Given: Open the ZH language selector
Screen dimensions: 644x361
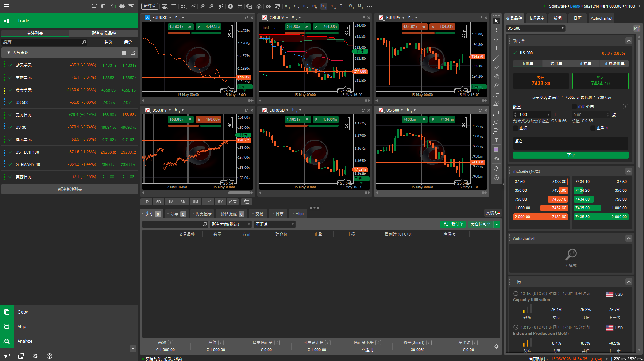Looking at the screenshot, I should pos(131,6).
